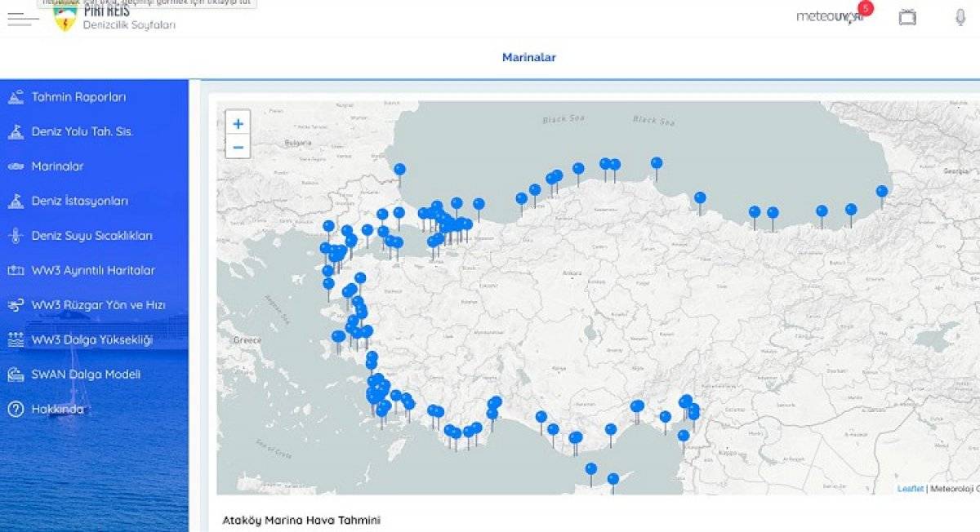Switch to the Marinalar tab
This screenshot has width=980, height=532.
[x=529, y=57]
